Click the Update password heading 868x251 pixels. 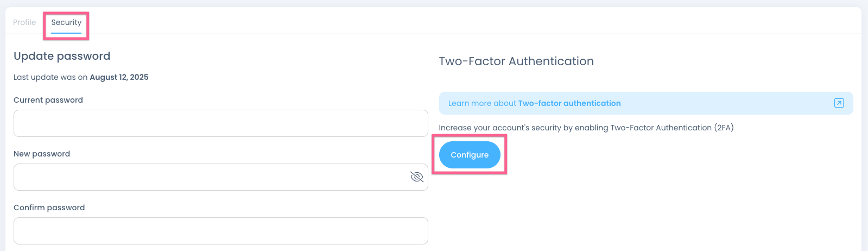point(62,56)
